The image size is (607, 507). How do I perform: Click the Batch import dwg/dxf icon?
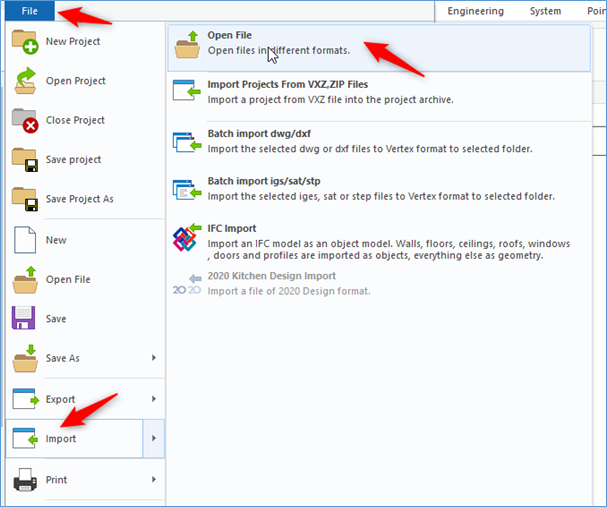point(187,142)
